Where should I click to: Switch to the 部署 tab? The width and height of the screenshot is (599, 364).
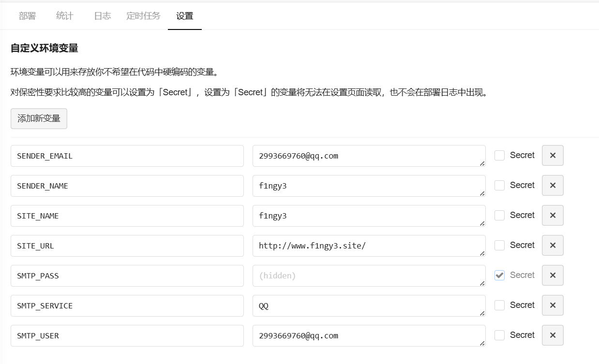28,16
